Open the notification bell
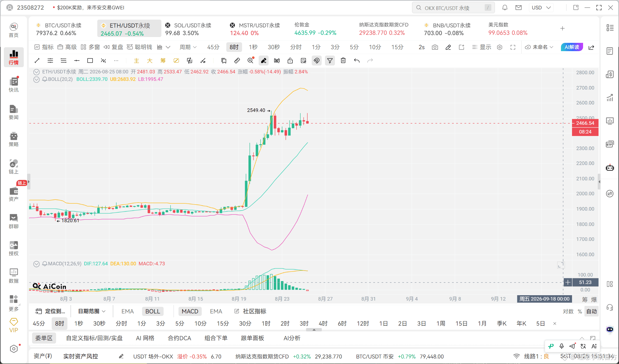This screenshot has width=619, height=364. point(505,8)
